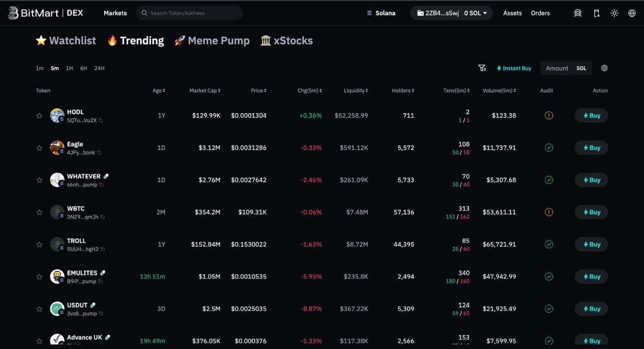View TROLL audit check icon
This screenshot has width=644, height=349.
click(549, 244)
